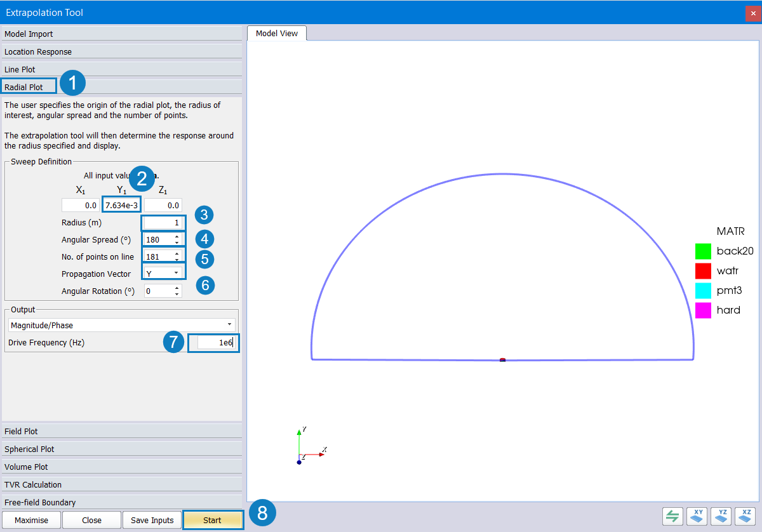Switch to YZ plane view
This screenshot has width=762, height=532.
coord(721,516)
